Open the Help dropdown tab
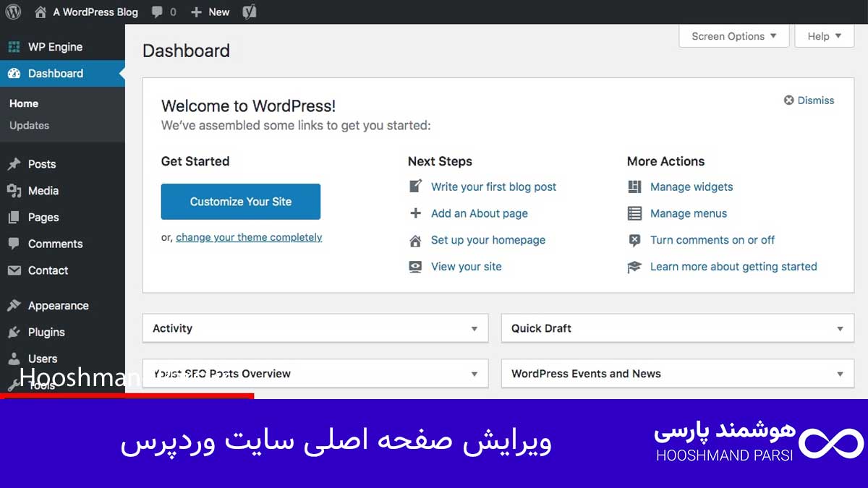Viewport: 868px width, 488px height. coord(825,36)
